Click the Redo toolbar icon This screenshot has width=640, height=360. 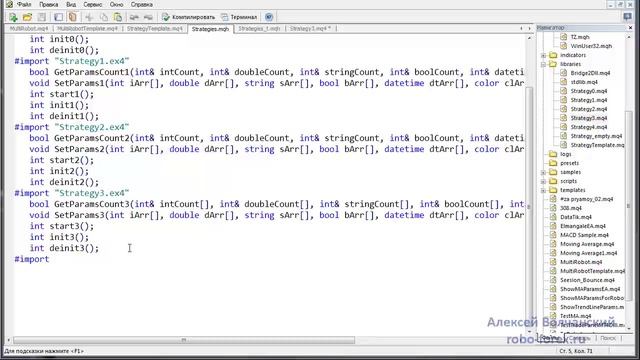point(148,17)
